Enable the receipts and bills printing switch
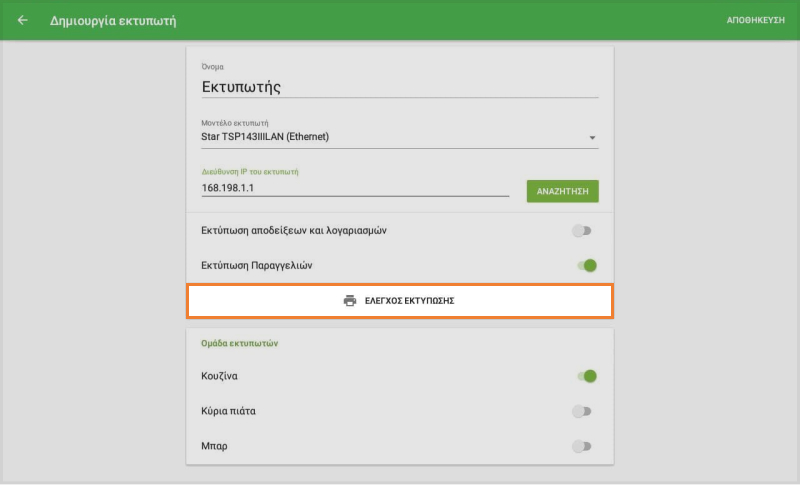The image size is (800, 485). [582, 231]
